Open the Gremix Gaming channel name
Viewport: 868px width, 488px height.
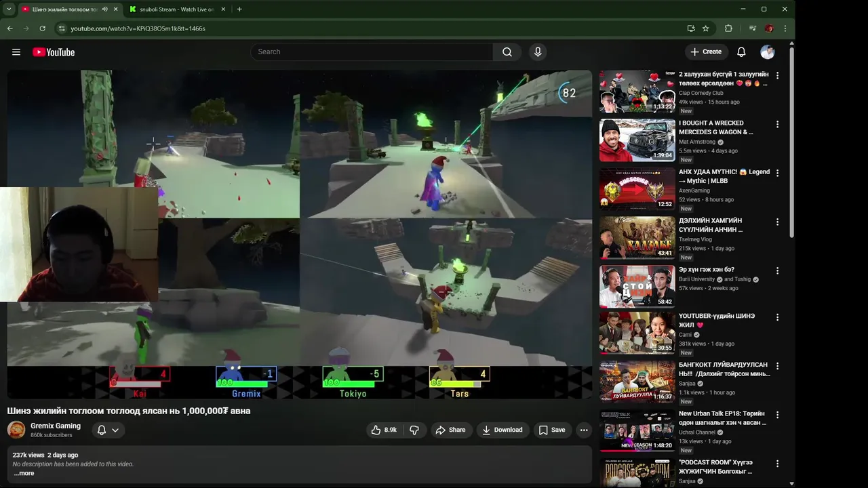(56, 426)
